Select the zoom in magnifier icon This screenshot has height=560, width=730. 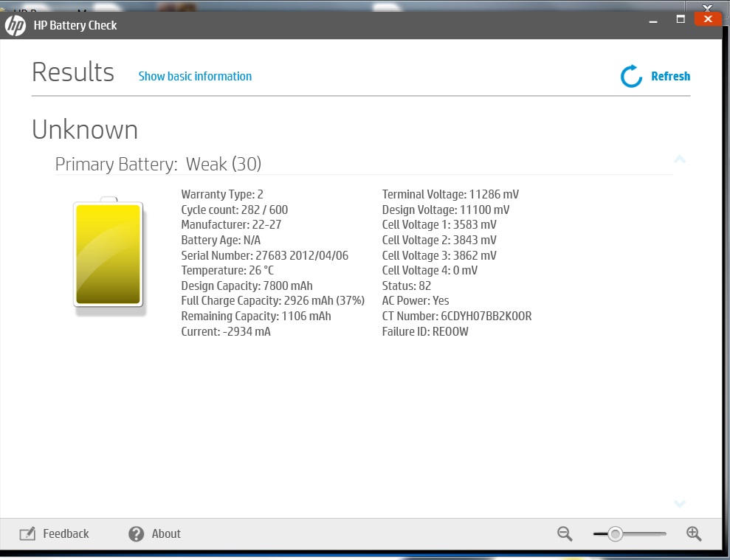click(694, 533)
